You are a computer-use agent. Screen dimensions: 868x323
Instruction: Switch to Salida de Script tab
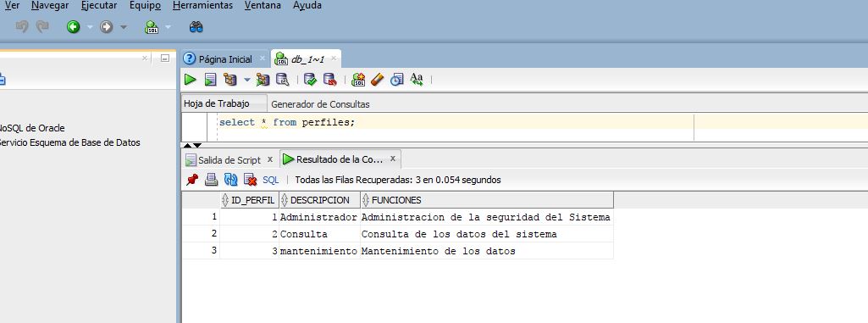(229, 160)
